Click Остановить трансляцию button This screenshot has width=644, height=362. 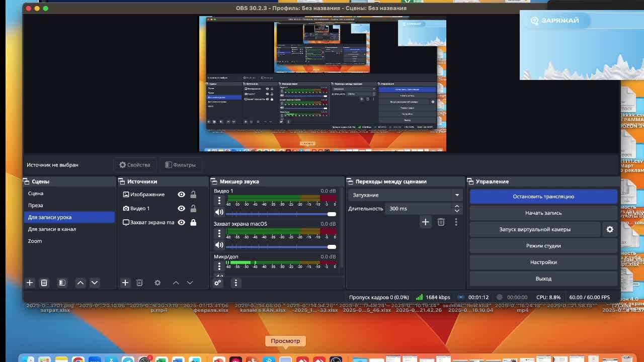pyautogui.click(x=543, y=197)
